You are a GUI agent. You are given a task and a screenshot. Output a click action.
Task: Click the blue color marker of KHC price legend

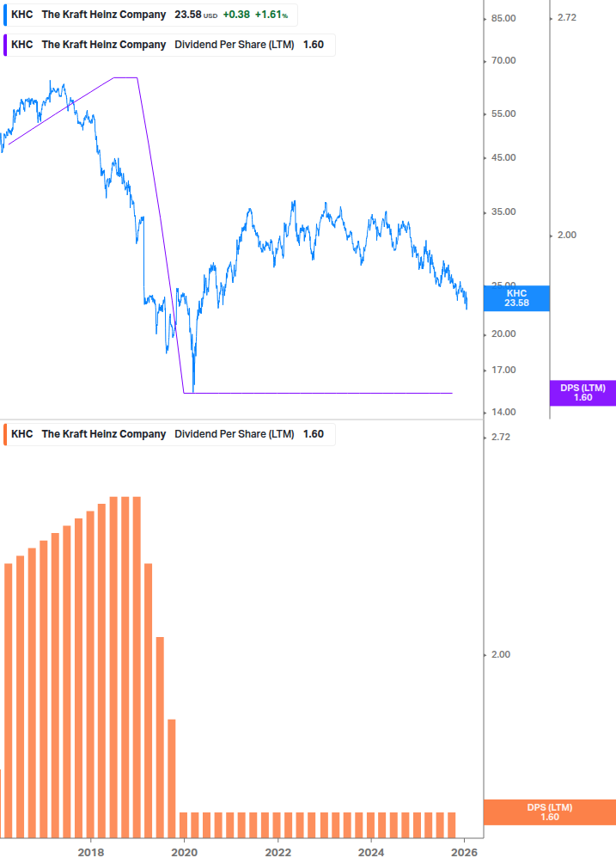point(5,15)
